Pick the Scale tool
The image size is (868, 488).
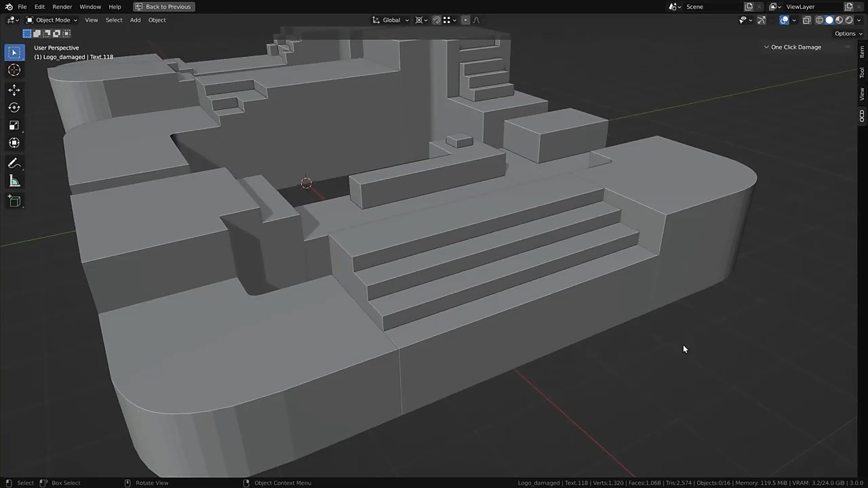click(14, 125)
